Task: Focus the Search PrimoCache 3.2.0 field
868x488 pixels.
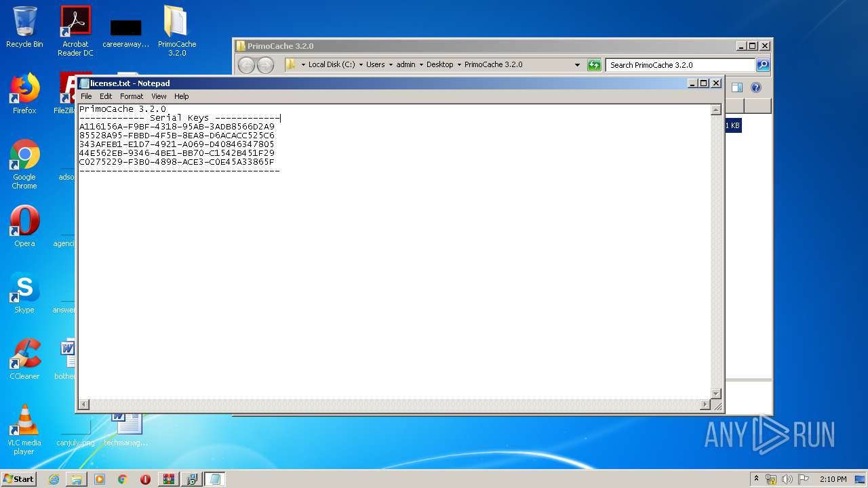Action: pyautogui.click(x=680, y=65)
